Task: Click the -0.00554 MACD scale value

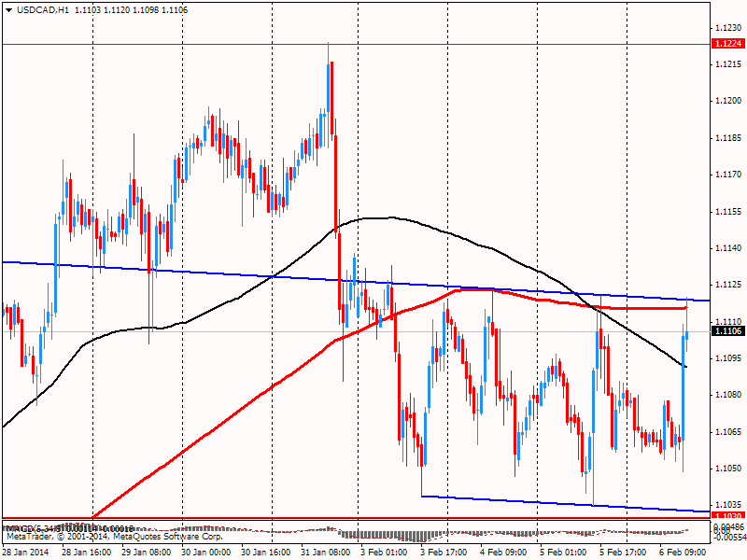Action: [729, 538]
